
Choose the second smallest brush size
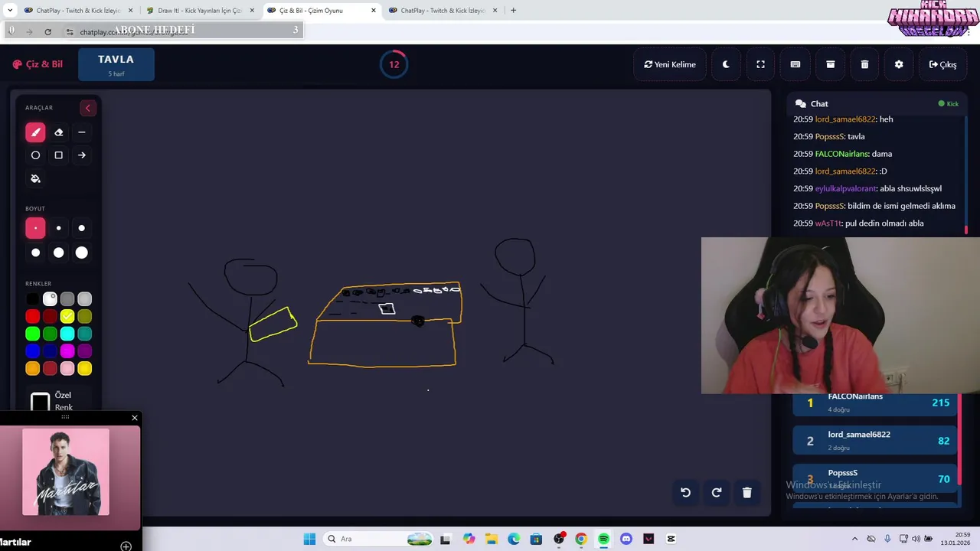tap(58, 228)
